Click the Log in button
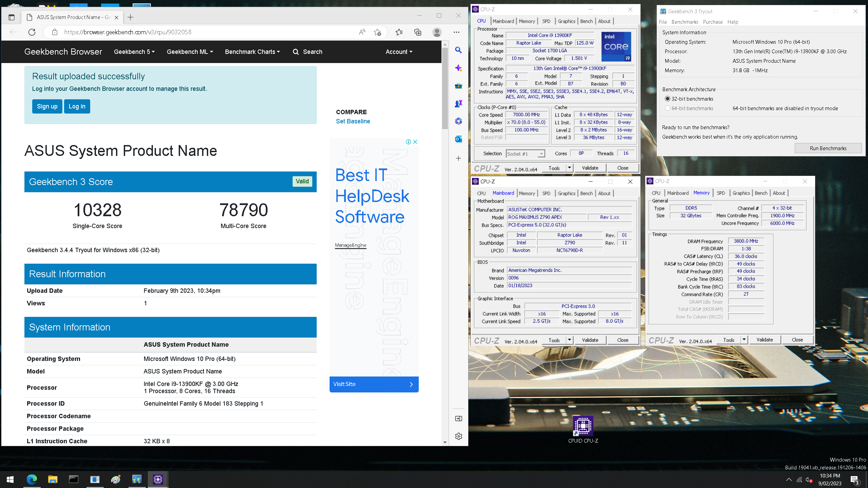Image resolution: width=868 pixels, height=488 pixels. (x=77, y=106)
